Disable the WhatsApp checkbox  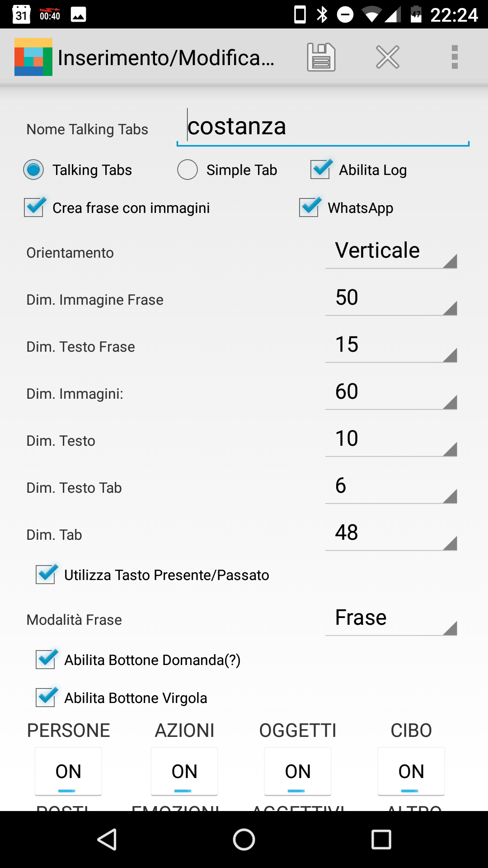point(310,208)
